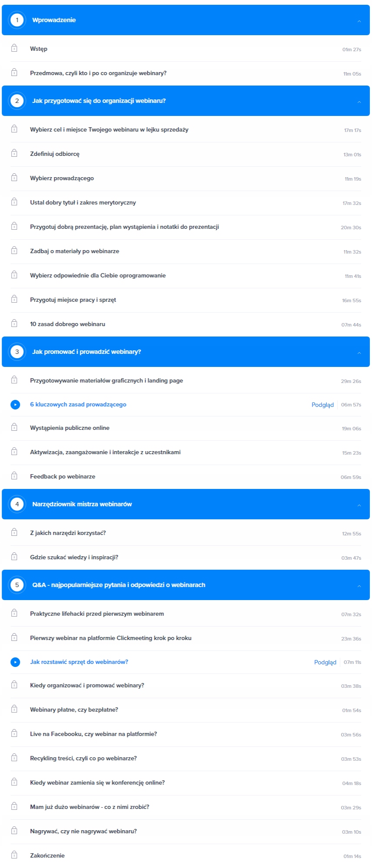Viewport: 372px width, 868px height.
Task: Select 'Wystąpienia publiczne online' lesson row
Action: [186, 428]
